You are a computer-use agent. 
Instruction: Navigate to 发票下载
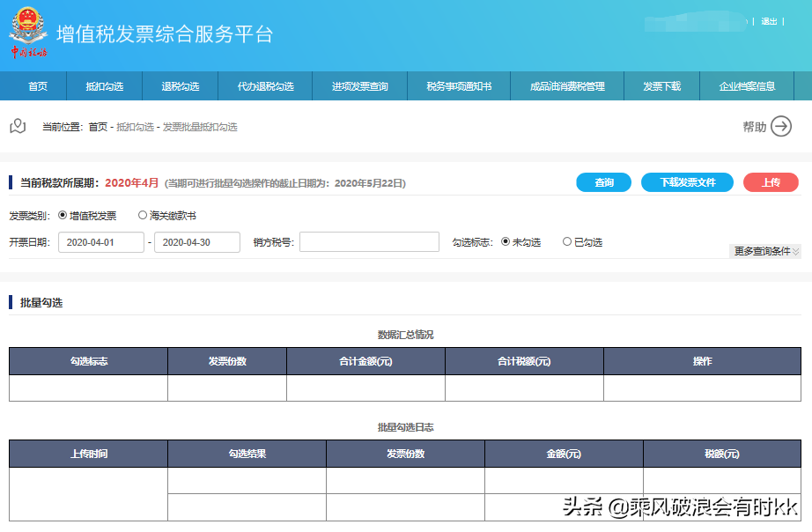[661, 86]
